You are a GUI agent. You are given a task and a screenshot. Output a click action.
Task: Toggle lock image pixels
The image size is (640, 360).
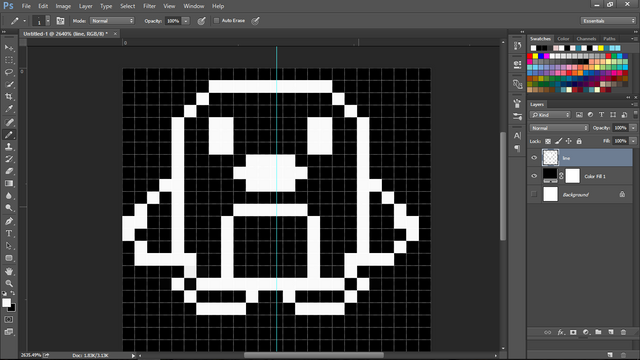(558, 141)
